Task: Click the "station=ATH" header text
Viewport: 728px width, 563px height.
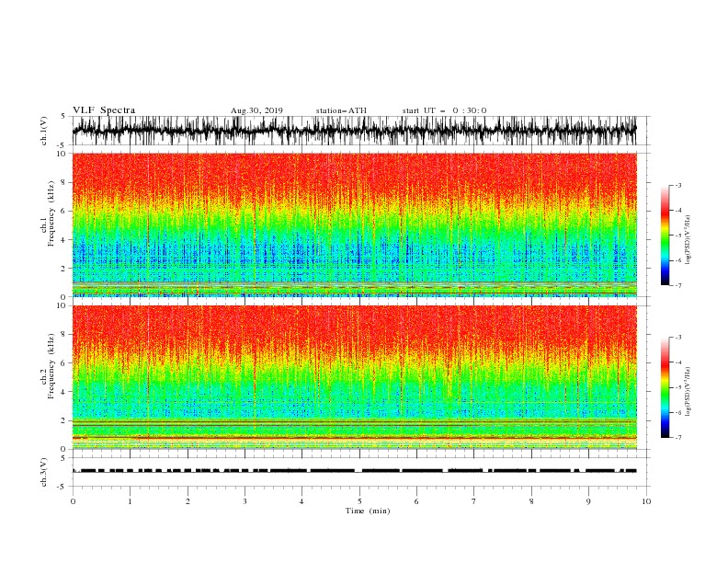Action: [x=341, y=110]
